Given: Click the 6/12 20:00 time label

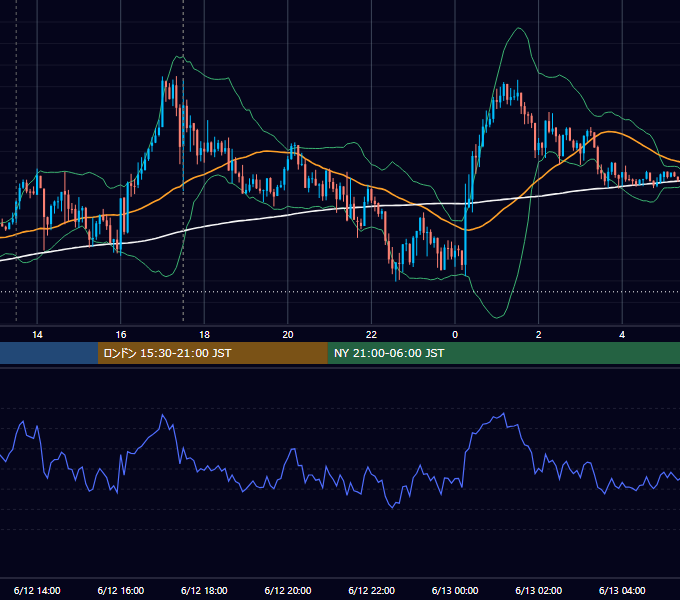Looking at the screenshot, I should click(x=288, y=590).
